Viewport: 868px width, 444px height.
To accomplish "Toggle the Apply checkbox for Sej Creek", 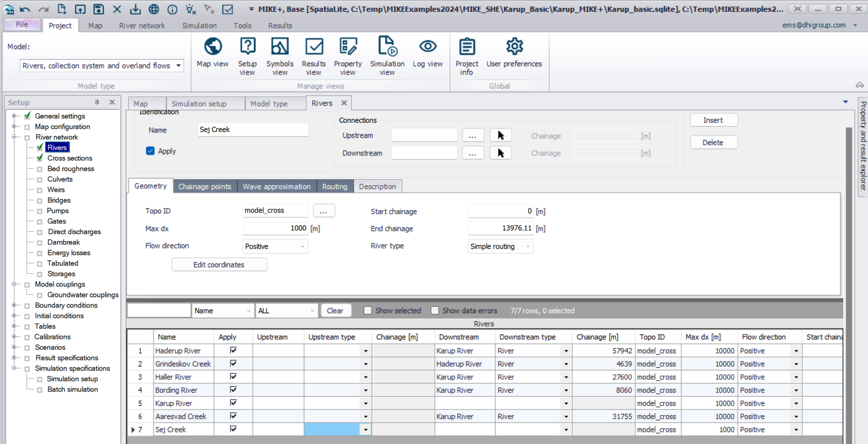I will tap(150, 151).
